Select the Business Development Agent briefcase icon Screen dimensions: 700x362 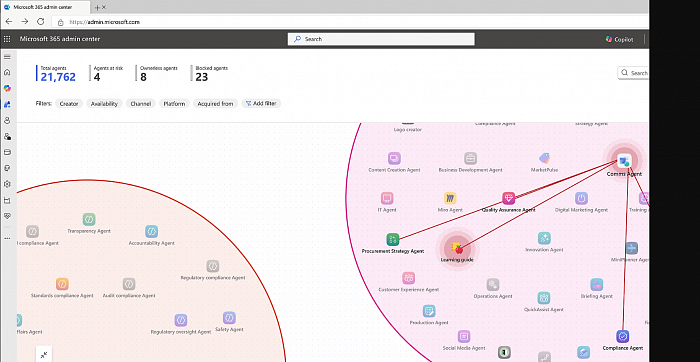coord(470,158)
